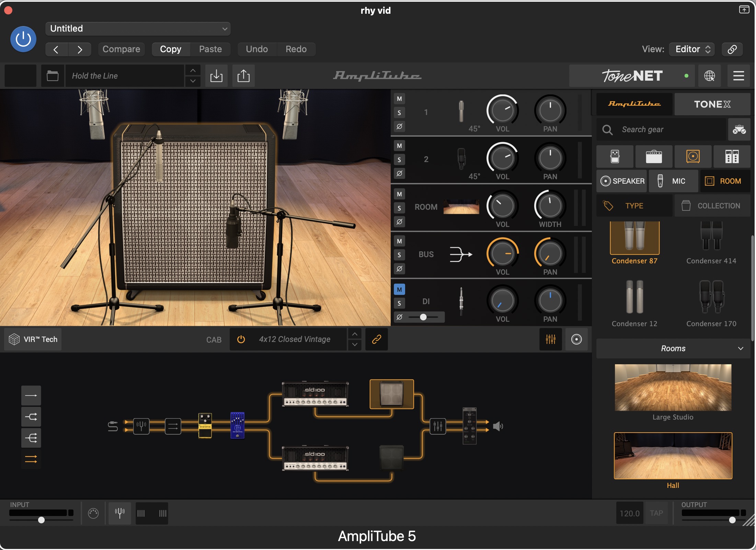Open the Untitled preset dropdown

click(138, 28)
